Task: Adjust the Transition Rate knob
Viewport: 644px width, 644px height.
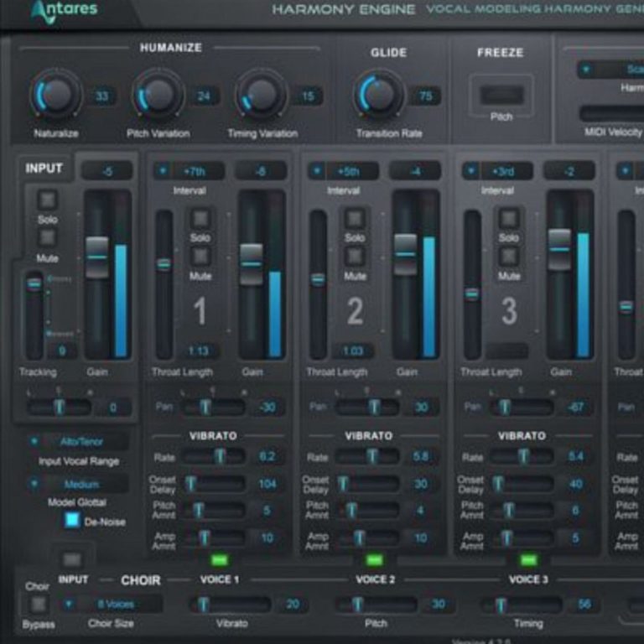Action: tap(378, 95)
